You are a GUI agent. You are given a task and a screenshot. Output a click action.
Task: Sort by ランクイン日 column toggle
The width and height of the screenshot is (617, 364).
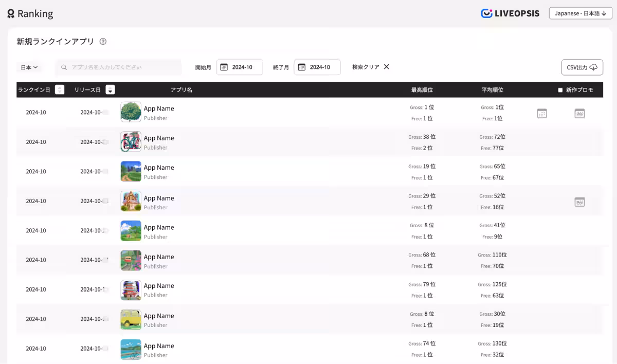60,89
